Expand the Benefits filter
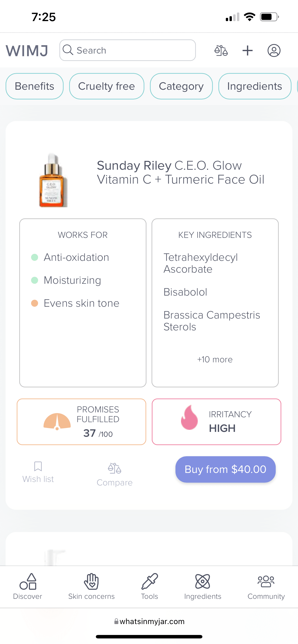298x644 pixels. 35,86
